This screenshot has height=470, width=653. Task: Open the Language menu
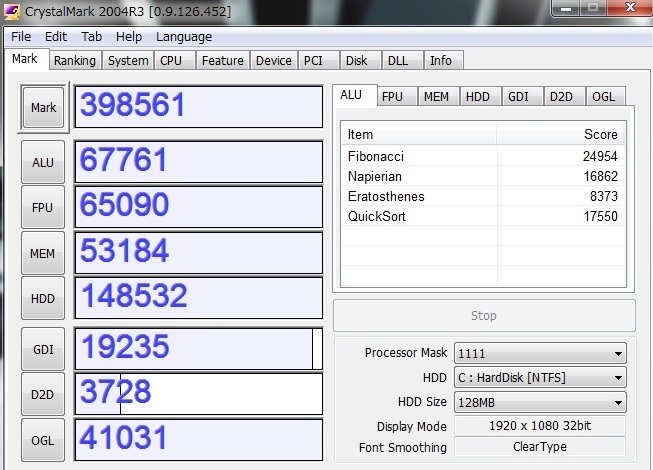click(184, 37)
